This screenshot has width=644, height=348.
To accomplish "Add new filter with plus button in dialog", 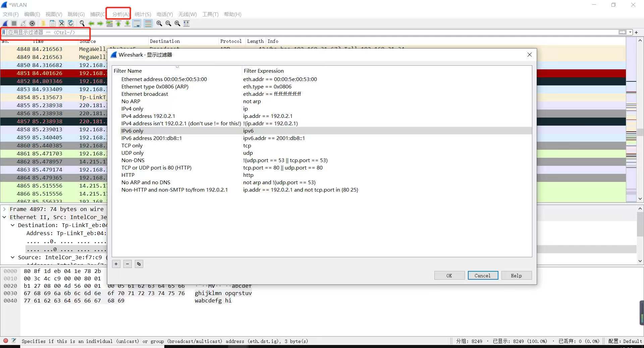I will [x=116, y=264].
